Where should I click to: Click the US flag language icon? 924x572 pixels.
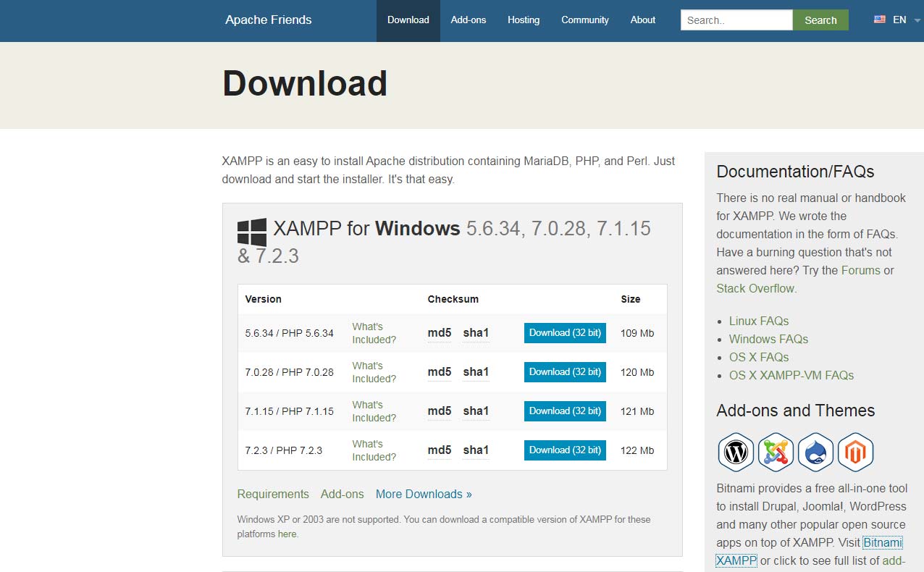(x=880, y=20)
